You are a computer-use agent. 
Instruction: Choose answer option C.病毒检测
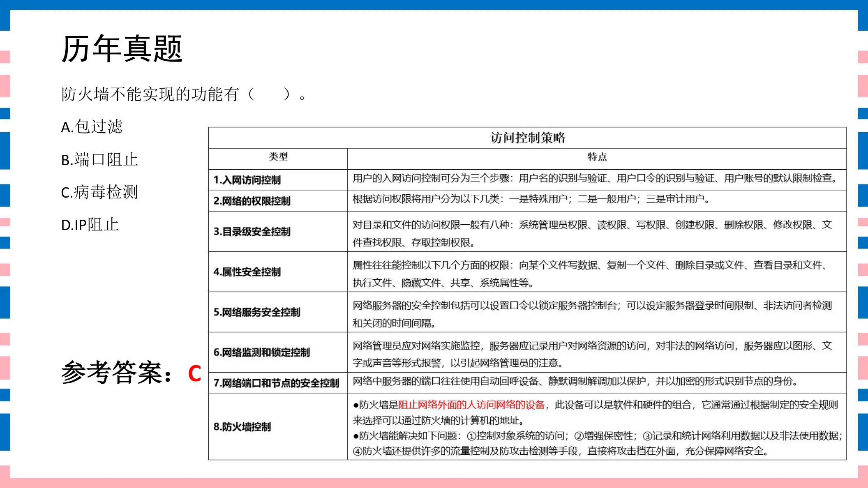tap(99, 192)
